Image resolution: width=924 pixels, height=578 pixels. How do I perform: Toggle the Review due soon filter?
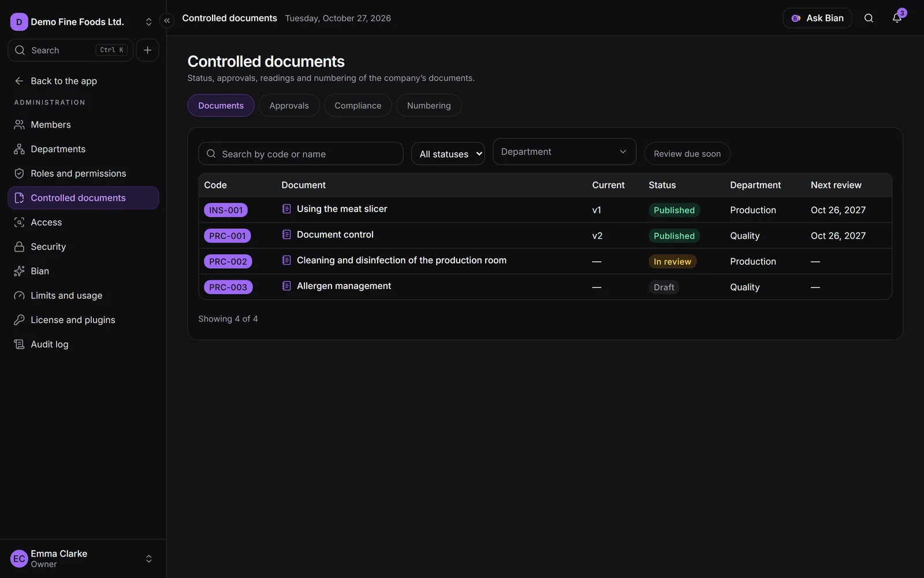click(687, 154)
